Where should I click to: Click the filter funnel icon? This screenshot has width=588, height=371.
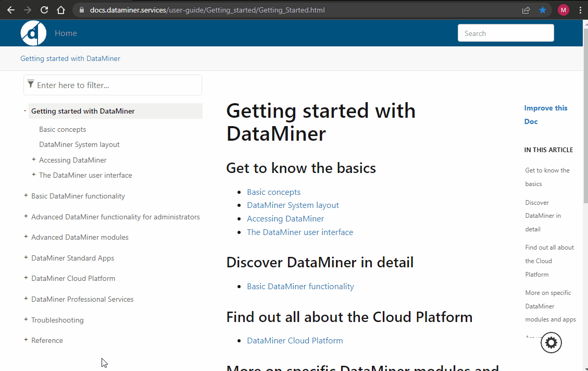pyautogui.click(x=31, y=84)
